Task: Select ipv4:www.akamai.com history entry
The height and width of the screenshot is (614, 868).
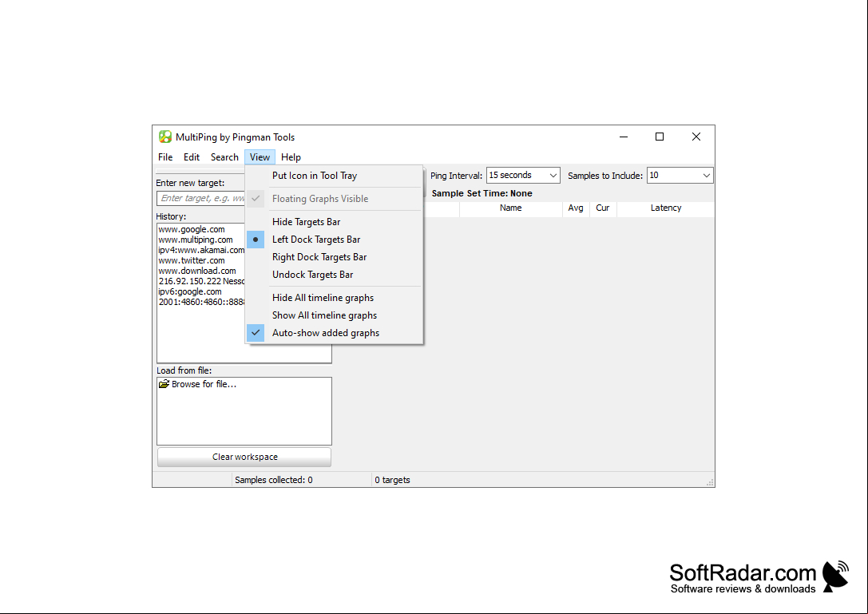Action: [x=201, y=250]
